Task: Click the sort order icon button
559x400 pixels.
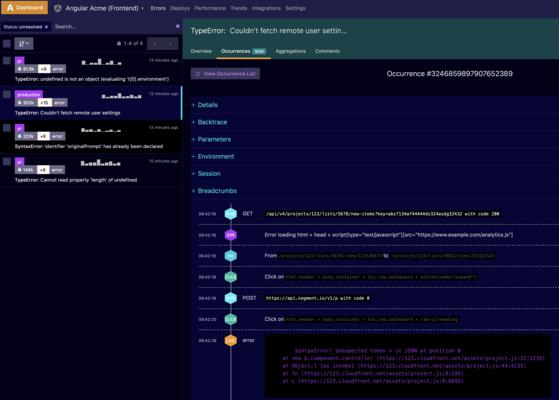Action: coord(24,43)
